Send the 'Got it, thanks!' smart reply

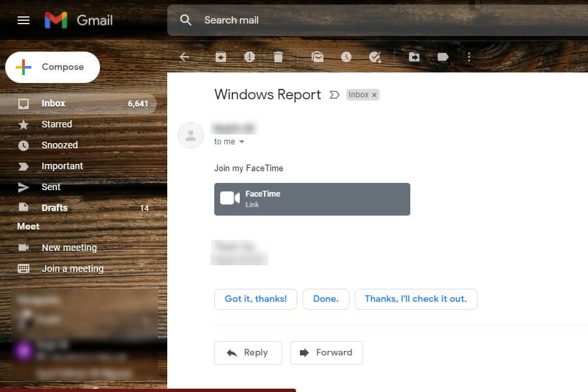255,299
